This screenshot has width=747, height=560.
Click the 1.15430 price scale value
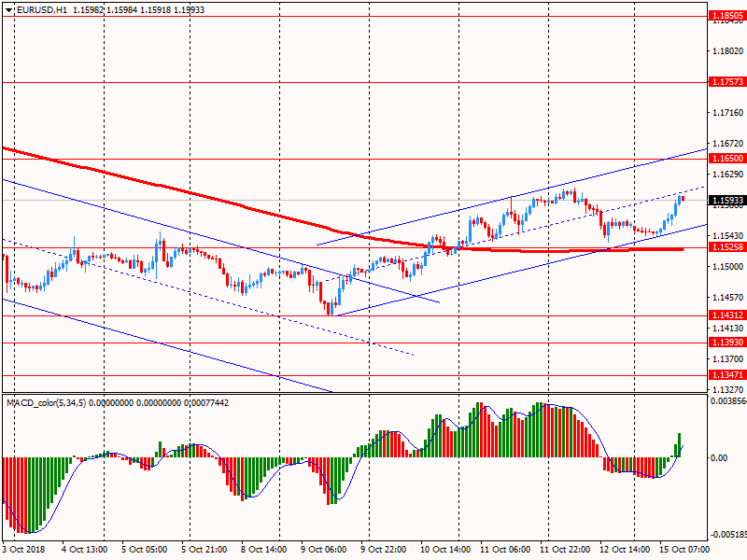click(728, 236)
